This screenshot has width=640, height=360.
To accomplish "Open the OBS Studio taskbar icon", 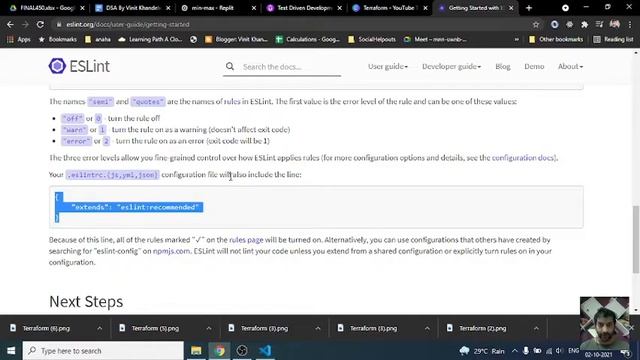I will coord(242,351).
